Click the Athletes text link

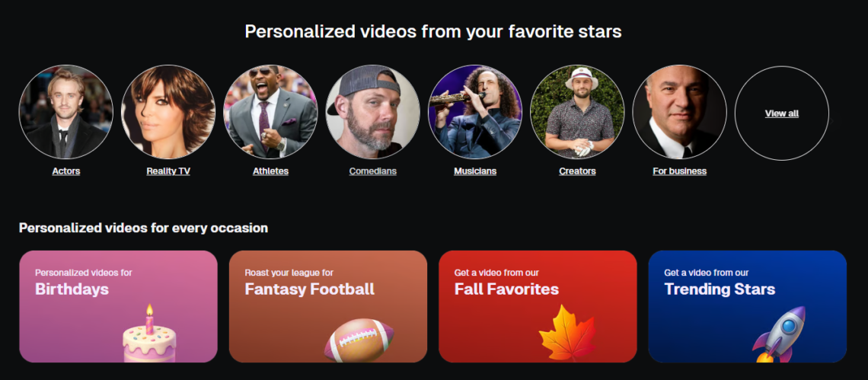(x=270, y=171)
